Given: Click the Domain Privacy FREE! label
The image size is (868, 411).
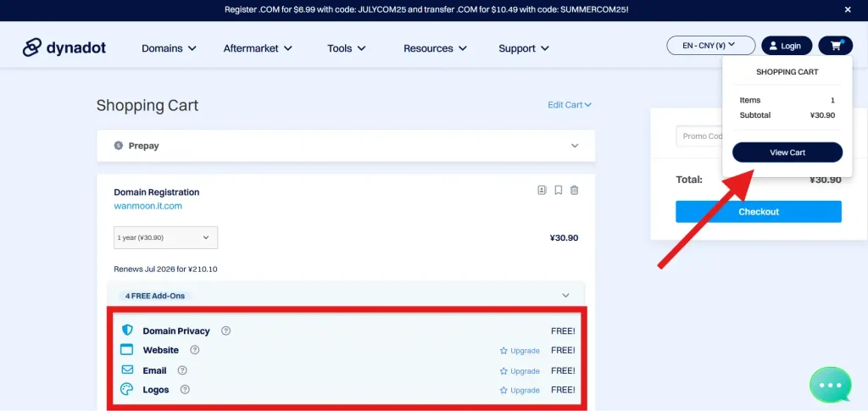Looking at the screenshot, I should (563, 330).
